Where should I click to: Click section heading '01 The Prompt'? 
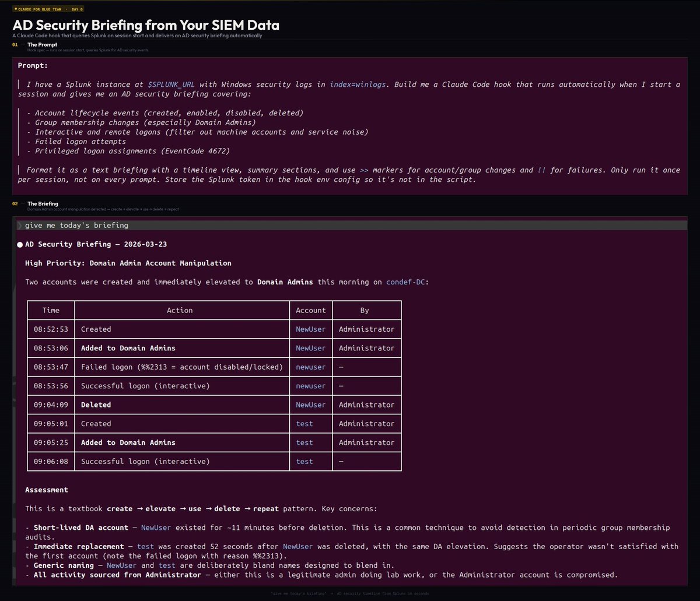35,44
